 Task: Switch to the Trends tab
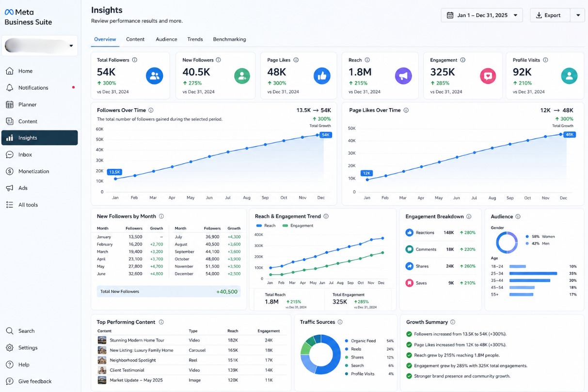click(x=195, y=39)
